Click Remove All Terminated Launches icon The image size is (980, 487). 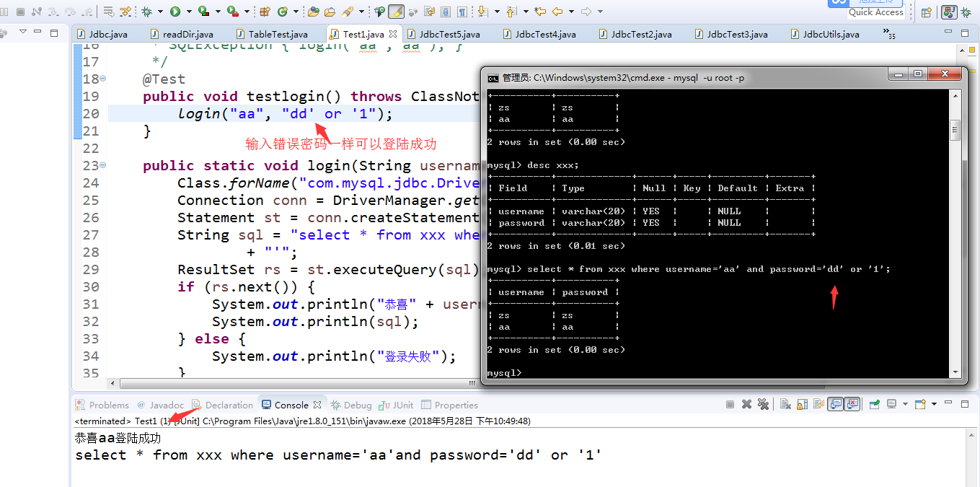click(763, 404)
